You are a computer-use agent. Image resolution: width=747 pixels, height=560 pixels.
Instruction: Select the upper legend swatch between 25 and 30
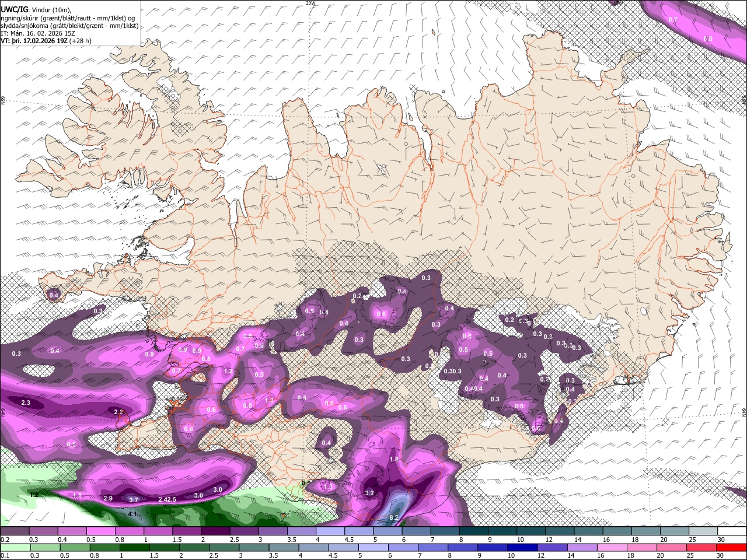click(x=703, y=531)
